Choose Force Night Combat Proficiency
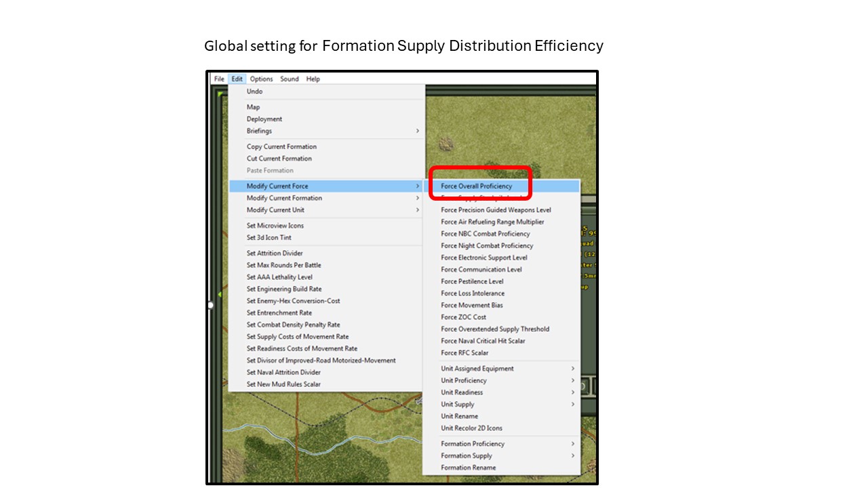Screen dimensions: 868x488 click(502, 245)
